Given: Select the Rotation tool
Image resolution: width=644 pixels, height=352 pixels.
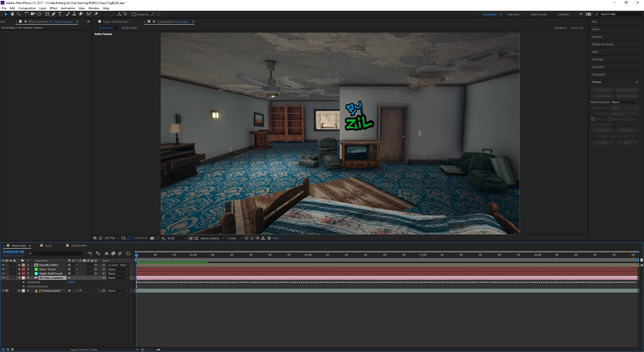Looking at the screenshot, I should pos(26,14).
